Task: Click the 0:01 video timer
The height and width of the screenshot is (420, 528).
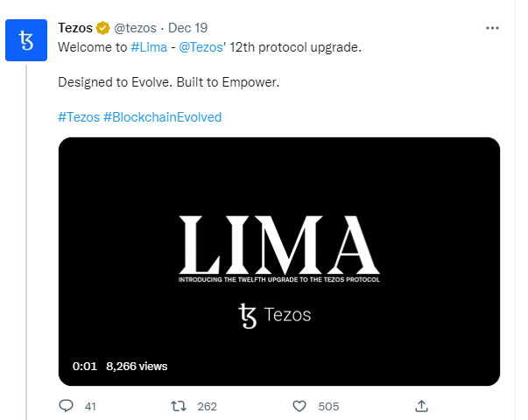Action: click(85, 366)
